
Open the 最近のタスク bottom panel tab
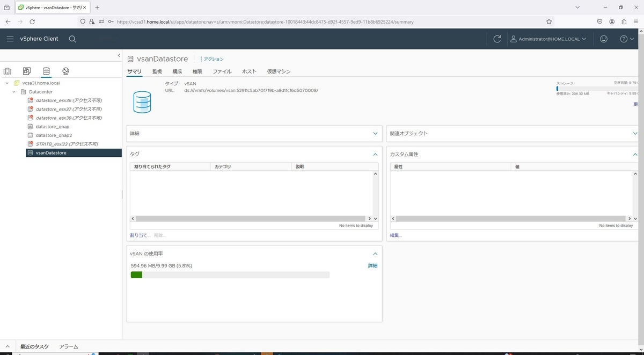coord(34,347)
